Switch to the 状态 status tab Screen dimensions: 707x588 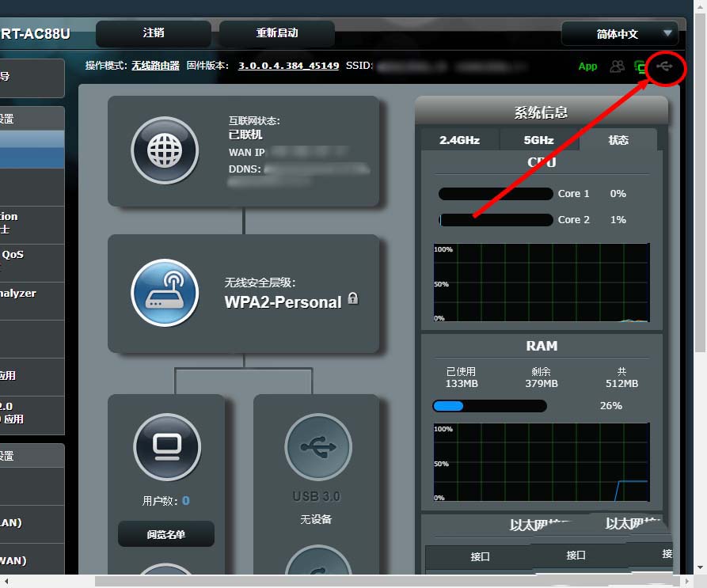pyautogui.click(x=618, y=140)
